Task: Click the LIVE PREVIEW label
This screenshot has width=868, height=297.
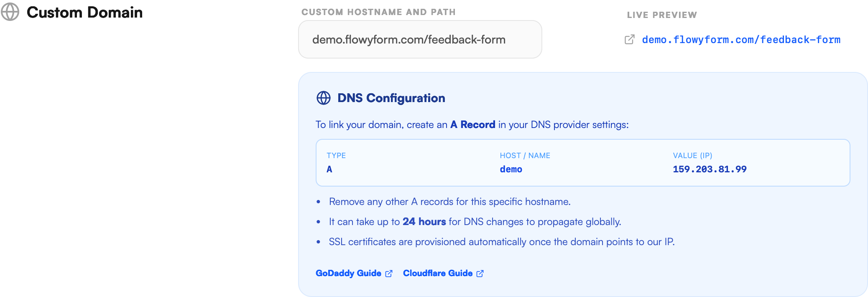Action: (662, 14)
